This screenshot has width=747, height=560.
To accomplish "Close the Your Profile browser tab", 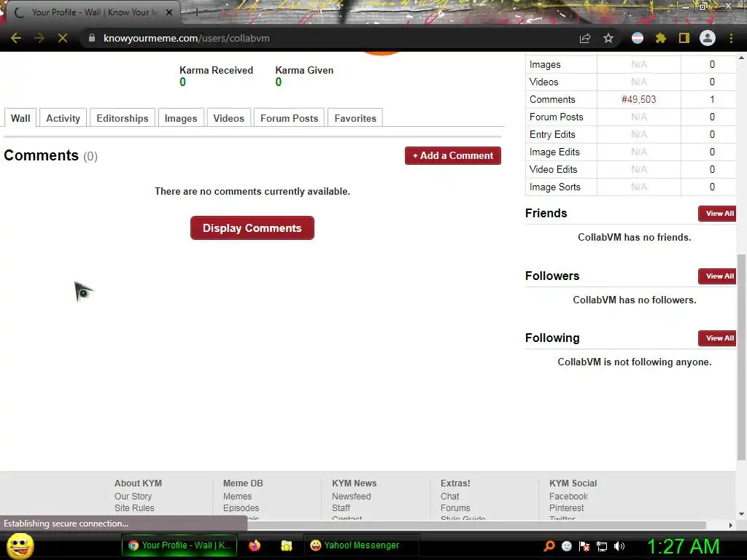I will tap(169, 12).
